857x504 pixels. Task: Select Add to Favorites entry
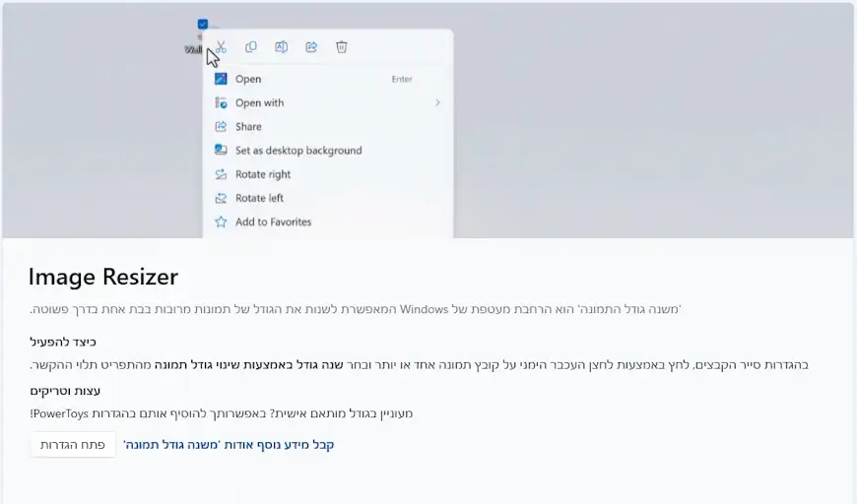pyautogui.click(x=328, y=221)
